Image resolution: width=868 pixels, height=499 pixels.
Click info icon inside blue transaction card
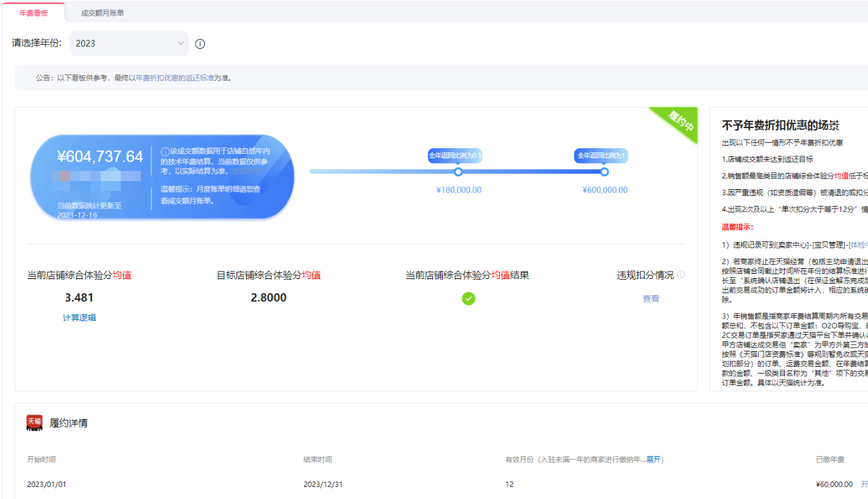166,152
